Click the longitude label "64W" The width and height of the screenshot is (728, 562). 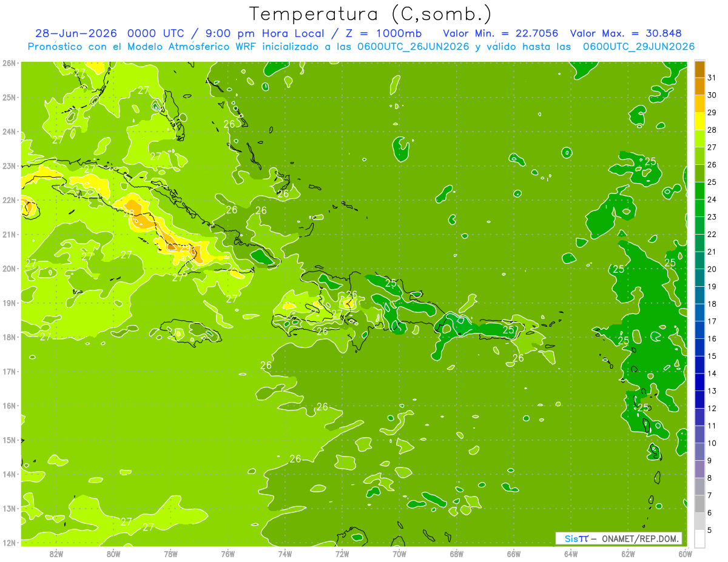(571, 554)
